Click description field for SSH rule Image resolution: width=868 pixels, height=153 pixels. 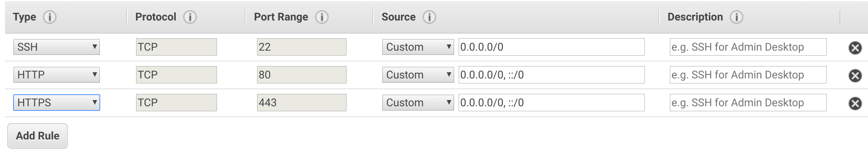[x=748, y=47]
